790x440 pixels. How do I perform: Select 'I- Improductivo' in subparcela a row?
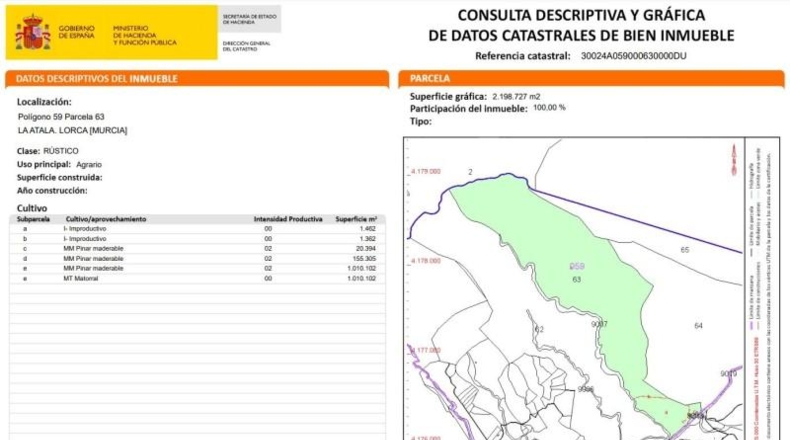point(85,229)
